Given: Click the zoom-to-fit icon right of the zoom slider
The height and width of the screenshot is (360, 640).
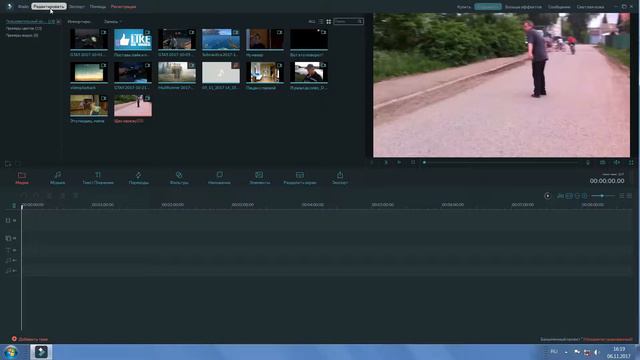Looking at the screenshot, I should [622, 196].
